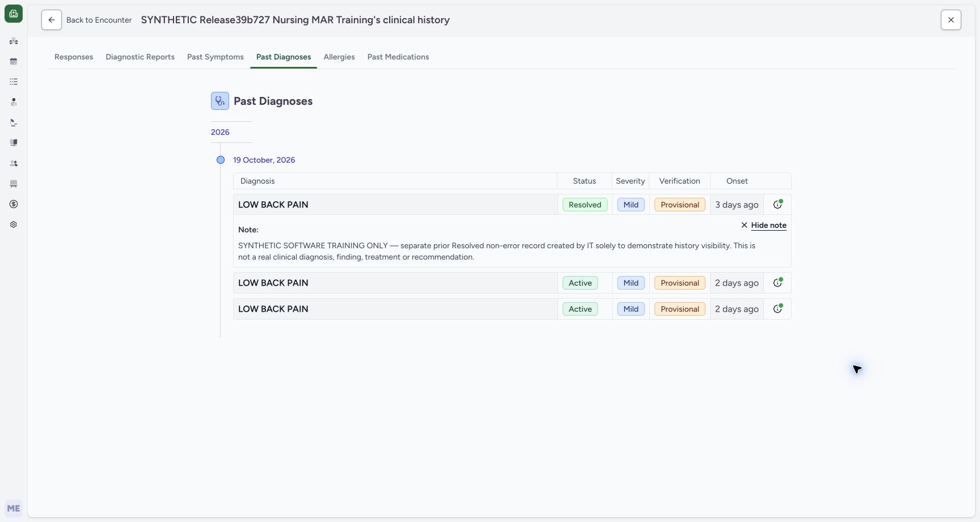
Task: Open the microscope lab sidebar icon
Action: [x=14, y=122]
